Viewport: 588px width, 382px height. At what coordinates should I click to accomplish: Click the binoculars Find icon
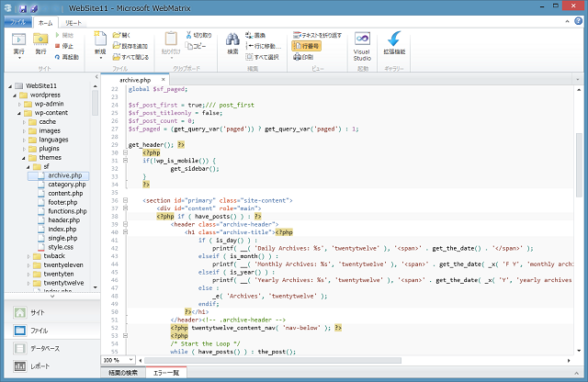(x=232, y=39)
